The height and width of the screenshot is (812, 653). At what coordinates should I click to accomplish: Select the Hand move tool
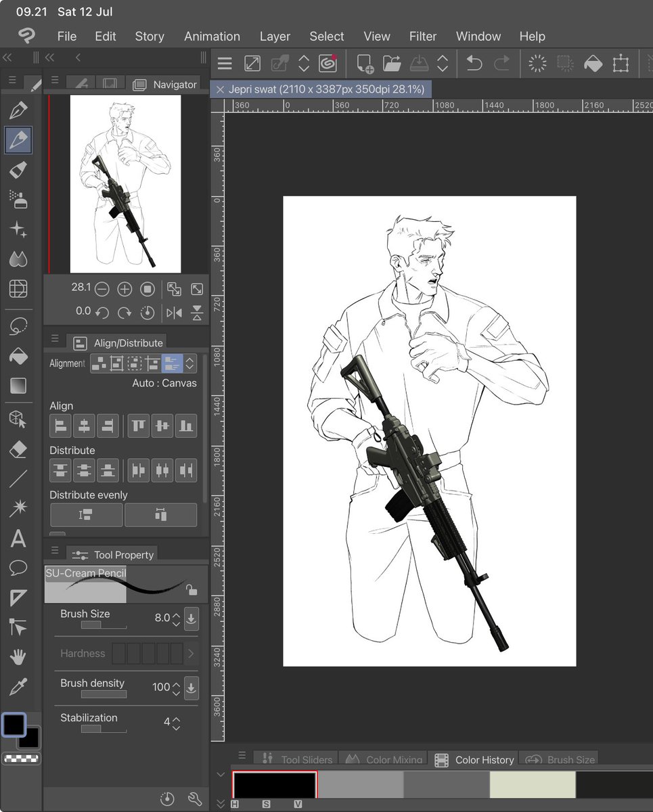18,657
